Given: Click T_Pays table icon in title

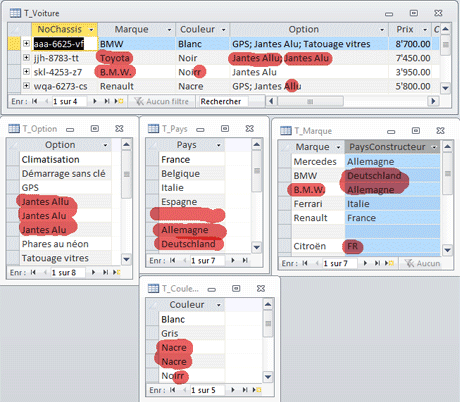Looking at the screenshot, I should click(x=153, y=129).
